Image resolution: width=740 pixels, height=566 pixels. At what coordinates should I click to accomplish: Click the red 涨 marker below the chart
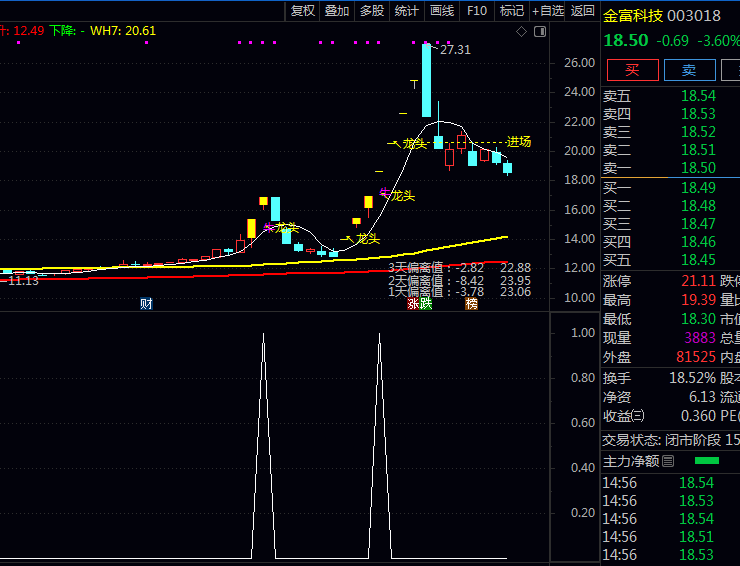413,303
